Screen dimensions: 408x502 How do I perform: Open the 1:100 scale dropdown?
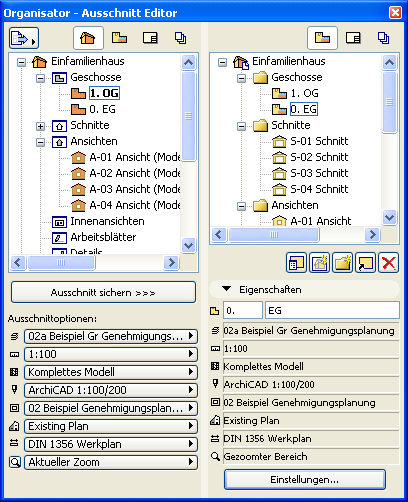pyautogui.click(x=111, y=354)
